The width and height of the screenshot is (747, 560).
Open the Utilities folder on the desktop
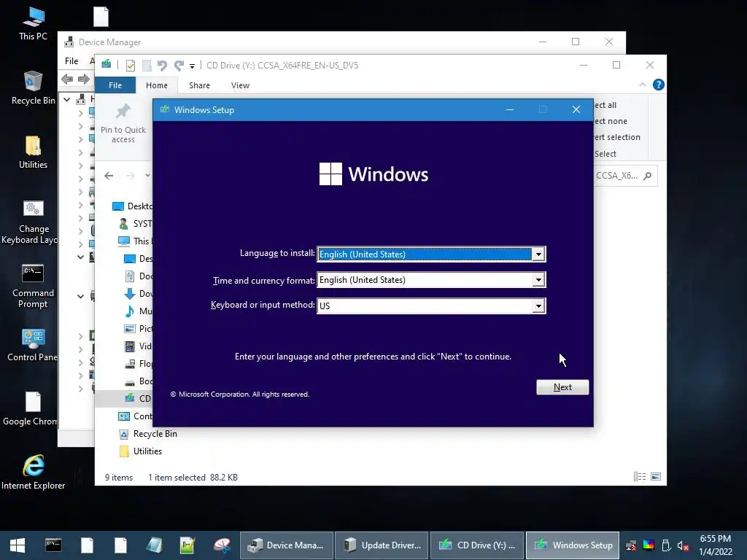tap(34, 152)
